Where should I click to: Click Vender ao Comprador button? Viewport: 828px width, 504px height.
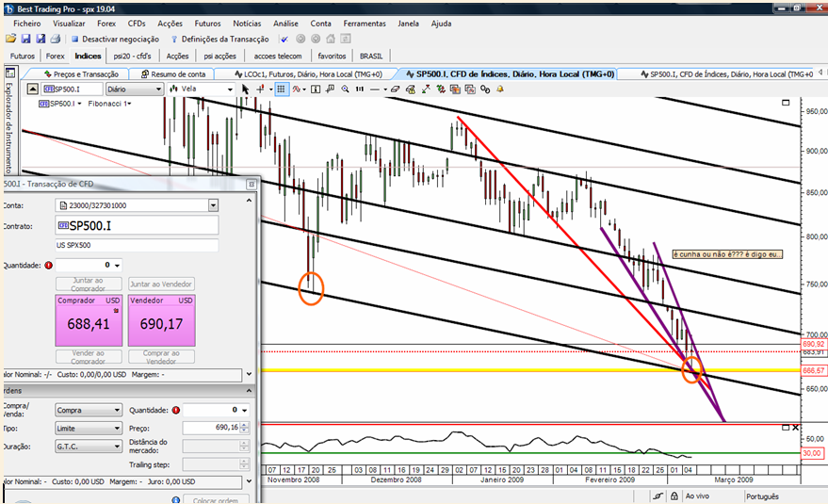pos(89,357)
